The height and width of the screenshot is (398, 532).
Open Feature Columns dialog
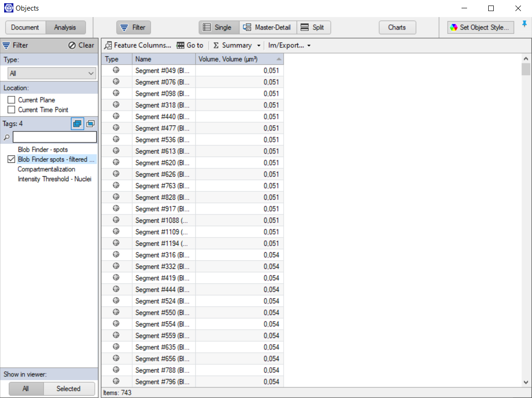(138, 45)
